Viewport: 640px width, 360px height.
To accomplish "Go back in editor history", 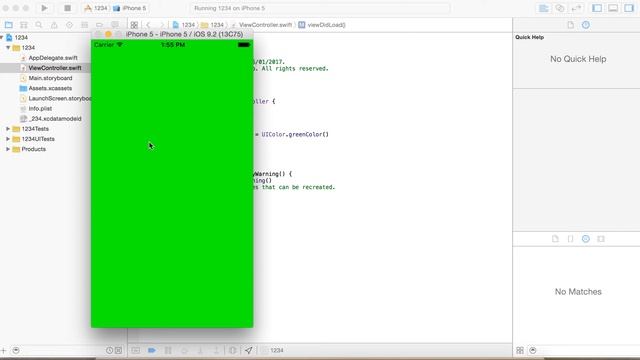I will [149, 25].
